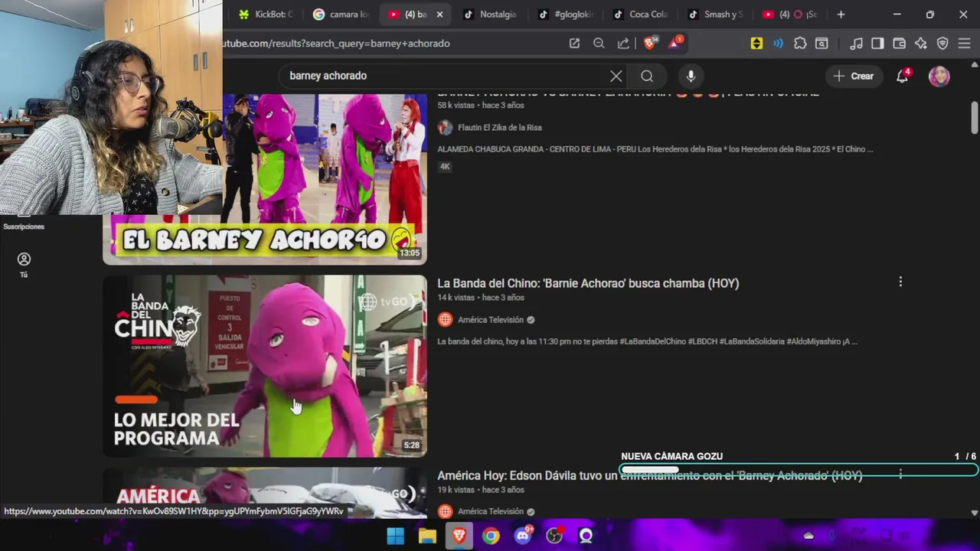Click the YouTube search magnifier button

pos(647,76)
